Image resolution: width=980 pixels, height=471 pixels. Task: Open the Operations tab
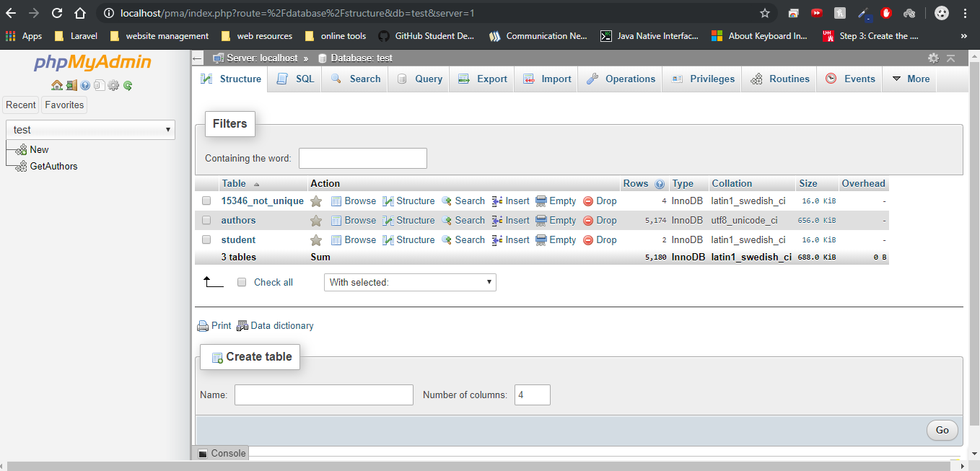pyautogui.click(x=621, y=79)
